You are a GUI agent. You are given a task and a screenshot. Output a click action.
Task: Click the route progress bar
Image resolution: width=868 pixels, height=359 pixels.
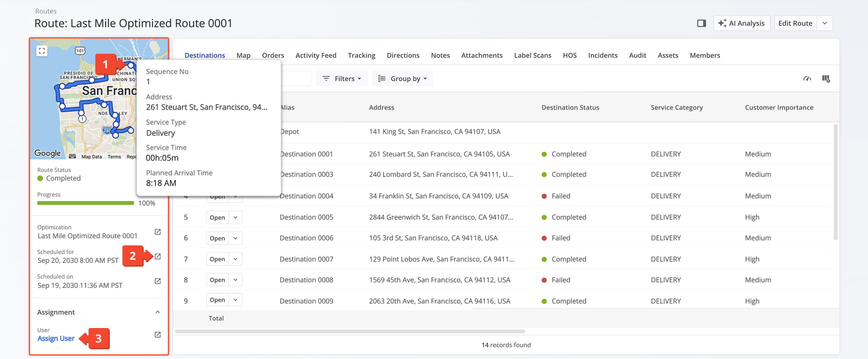(86, 203)
